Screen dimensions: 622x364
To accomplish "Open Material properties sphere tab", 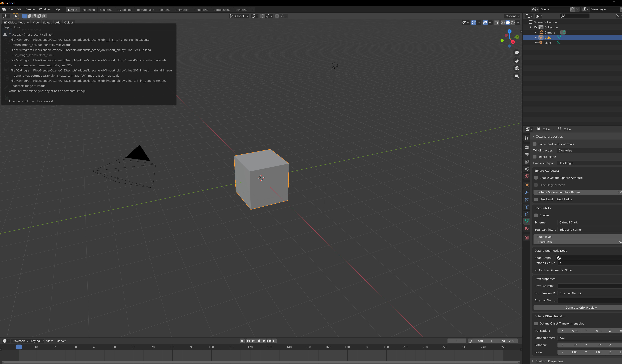I will (527, 229).
